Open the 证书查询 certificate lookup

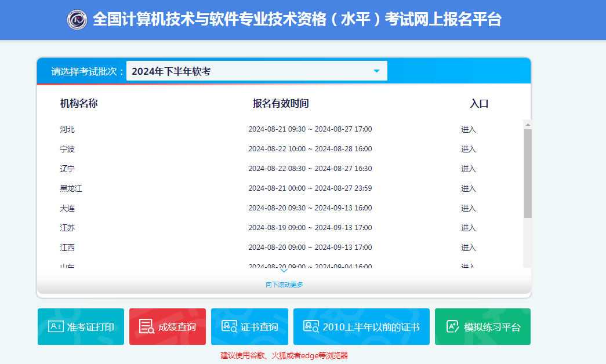tap(249, 326)
